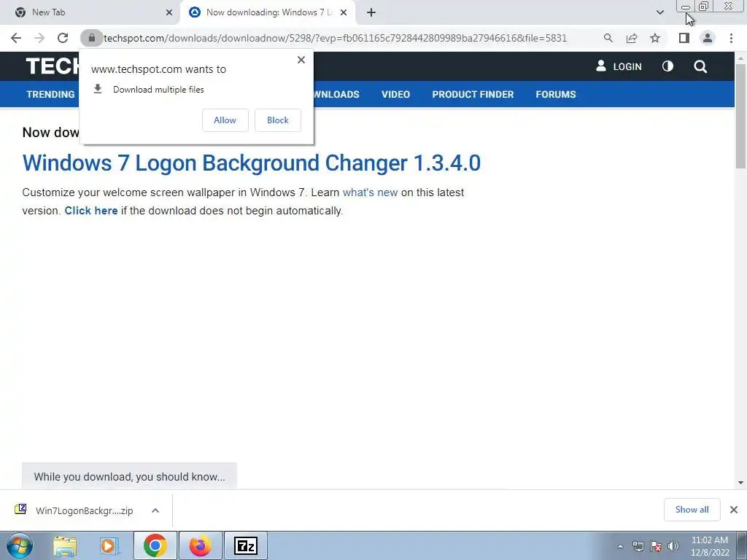Expand the zip download options chevron
The image size is (747, 560).
coord(155,510)
